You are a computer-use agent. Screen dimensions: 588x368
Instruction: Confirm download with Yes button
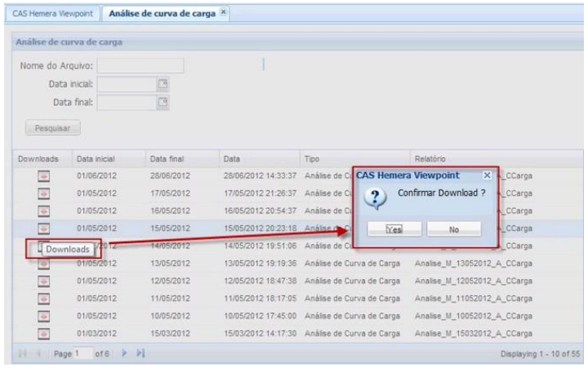tap(394, 230)
